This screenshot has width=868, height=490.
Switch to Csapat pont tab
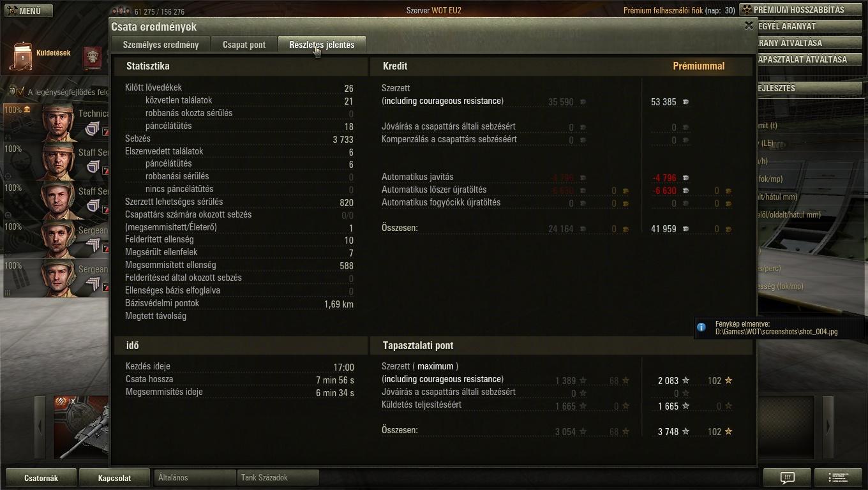(x=244, y=45)
